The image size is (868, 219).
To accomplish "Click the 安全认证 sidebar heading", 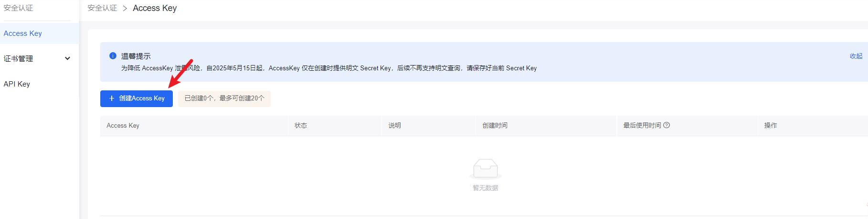I will [18, 8].
